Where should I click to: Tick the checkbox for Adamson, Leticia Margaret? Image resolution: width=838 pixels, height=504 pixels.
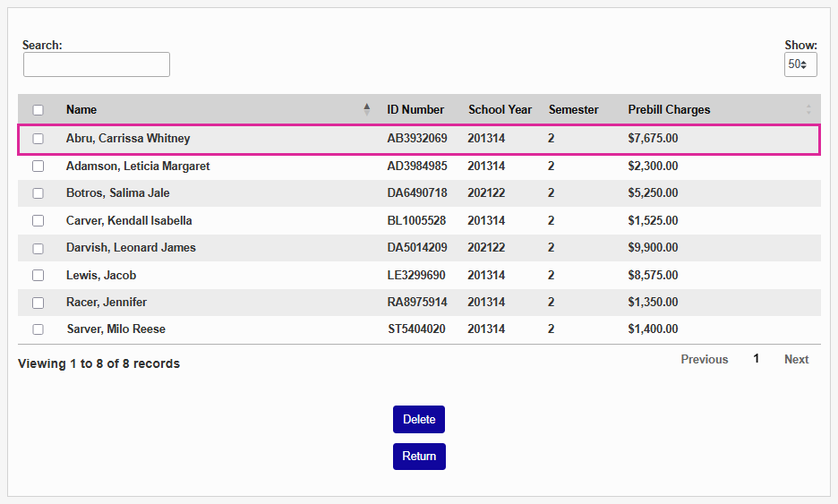(x=38, y=166)
